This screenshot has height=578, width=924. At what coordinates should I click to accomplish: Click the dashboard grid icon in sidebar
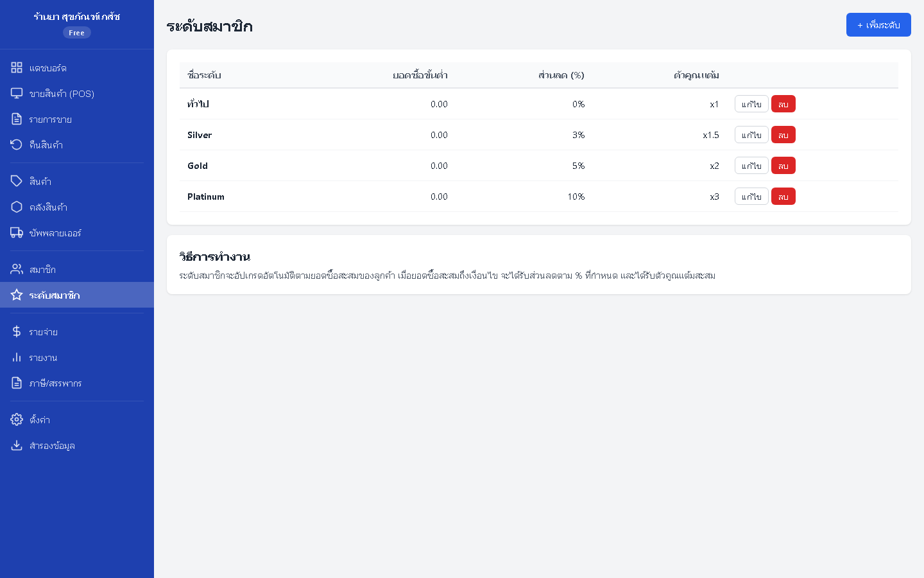[x=17, y=67]
